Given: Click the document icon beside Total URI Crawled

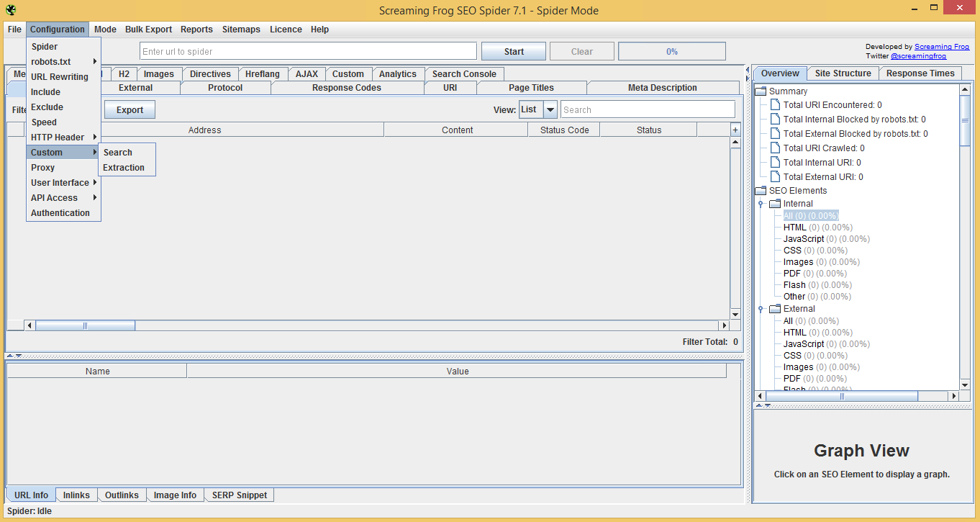Looking at the screenshot, I should pos(775,148).
